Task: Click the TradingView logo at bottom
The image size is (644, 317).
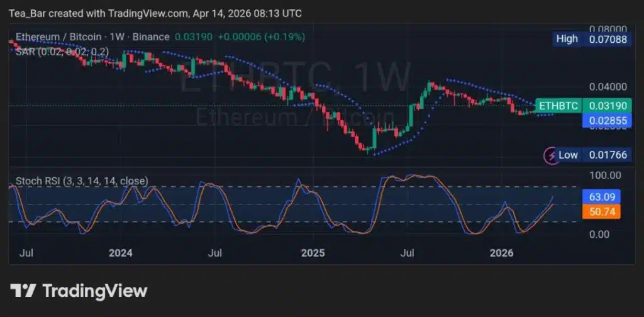Action: click(79, 291)
